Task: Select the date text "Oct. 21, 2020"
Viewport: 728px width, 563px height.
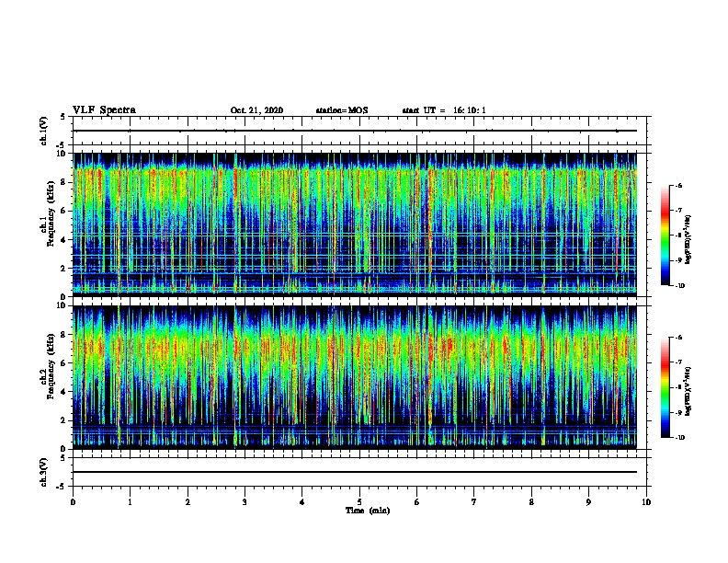Action: (x=256, y=110)
